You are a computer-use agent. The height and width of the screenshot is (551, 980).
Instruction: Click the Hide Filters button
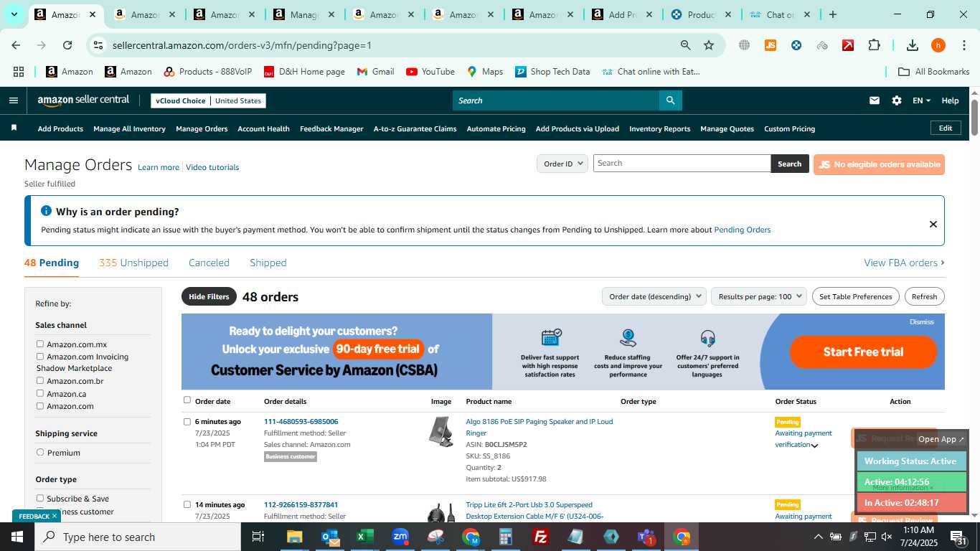coord(209,296)
